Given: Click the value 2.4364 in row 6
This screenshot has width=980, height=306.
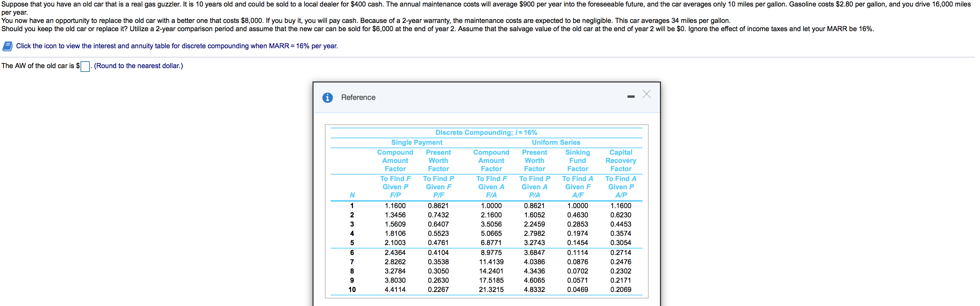Looking at the screenshot, I should click(395, 253).
